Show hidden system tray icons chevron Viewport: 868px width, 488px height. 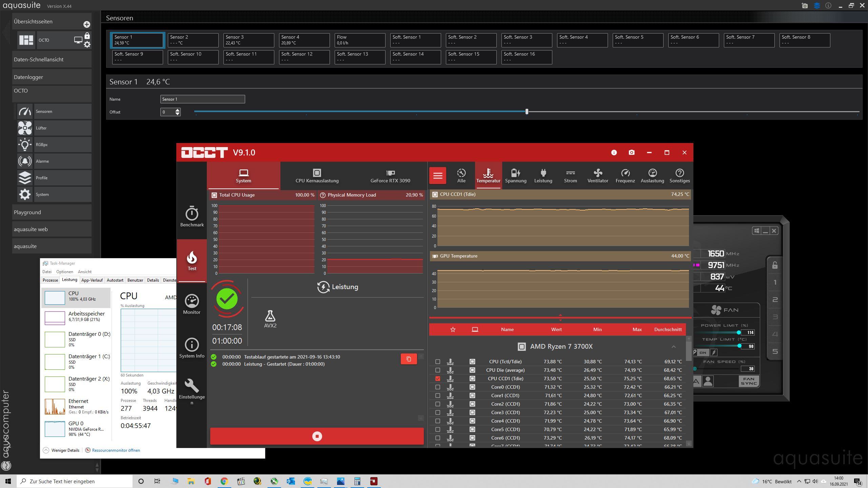[x=799, y=481]
